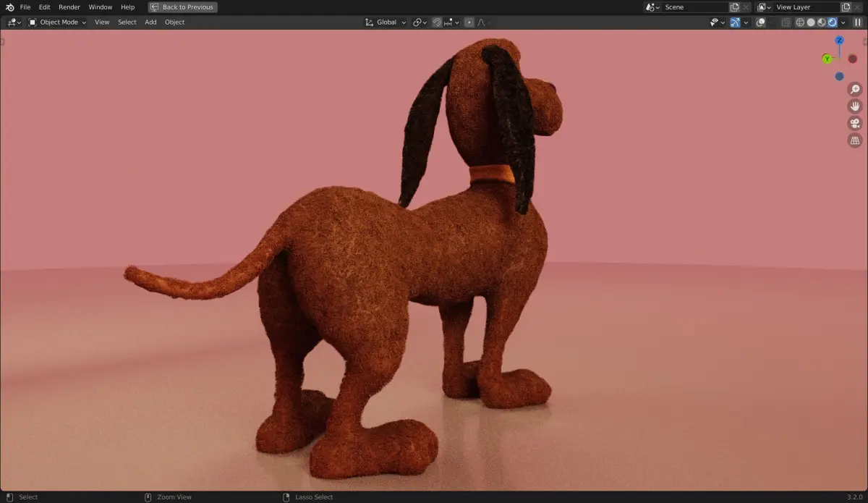Open the scene browse icon dropdown
This screenshot has height=503, width=868.
coord(652,7)
